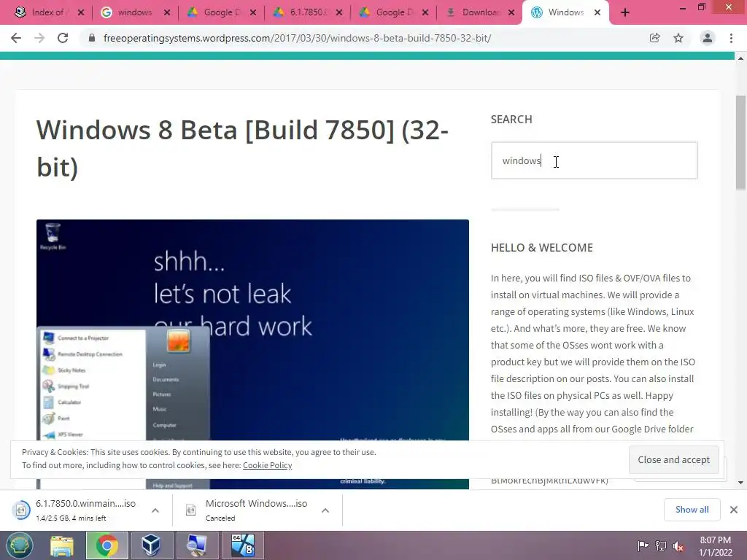Open a new tab with plus button
The image size is (747, 560).
coord(625,12)
